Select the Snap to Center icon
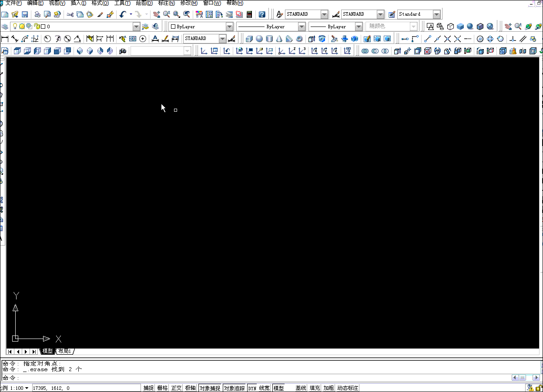 480,39
